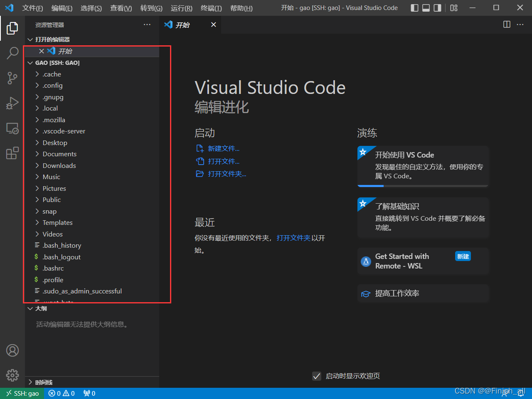Image resolution: width=532 pixels, height=399 pixels.
Task: Click 打开文件夹 link in 最近 section
Action: 293,238
